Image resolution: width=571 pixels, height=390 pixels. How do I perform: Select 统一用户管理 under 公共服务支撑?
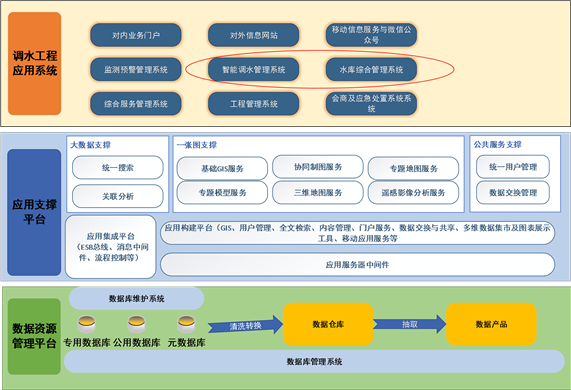tap(513, 167)
